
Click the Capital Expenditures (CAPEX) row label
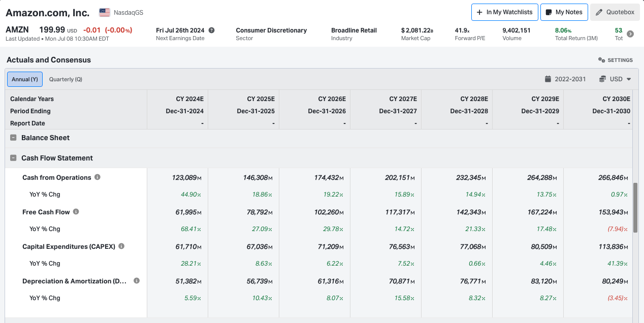[x=69, y=246]
